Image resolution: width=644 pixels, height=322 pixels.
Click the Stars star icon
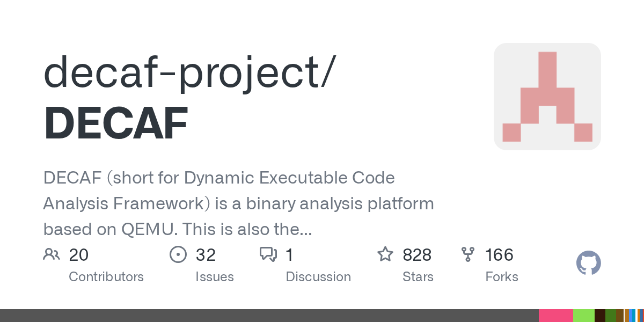click(385, 254)
